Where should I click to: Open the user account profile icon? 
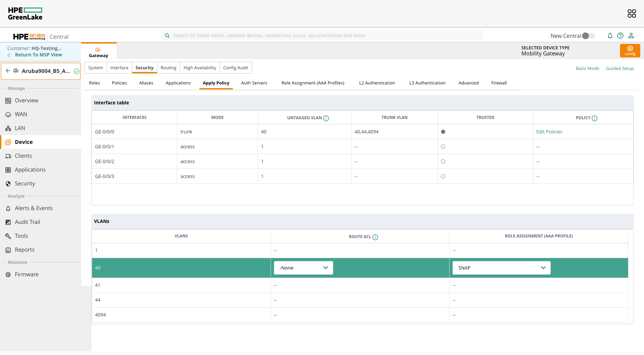[631, 36]
